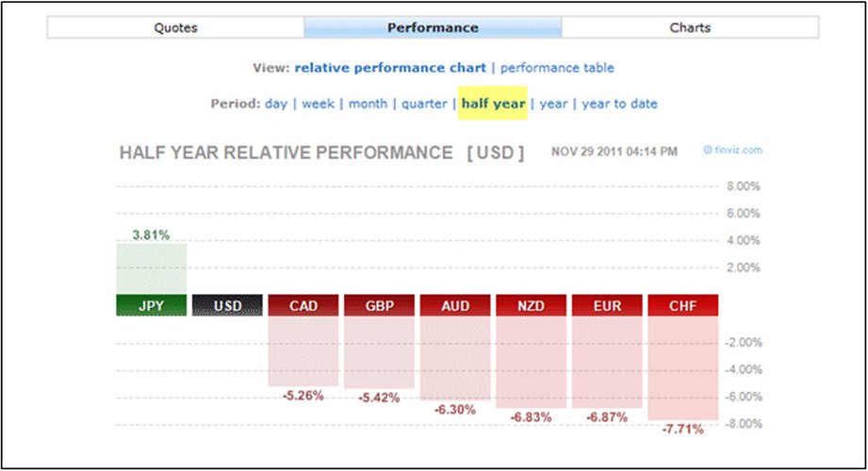This screenshot has height=471, width=868.
Task: Select the half year period
Action: click(x=493, y=104)
